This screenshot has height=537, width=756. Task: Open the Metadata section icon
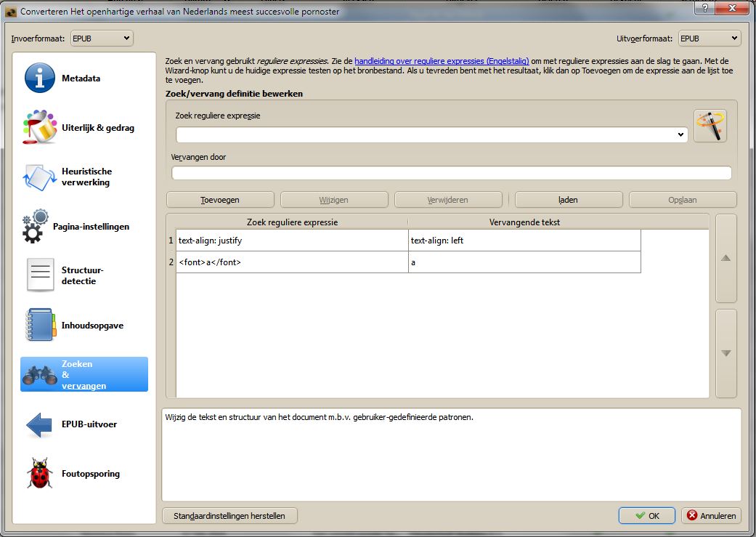pyautogui.click(x=39, y=78)
